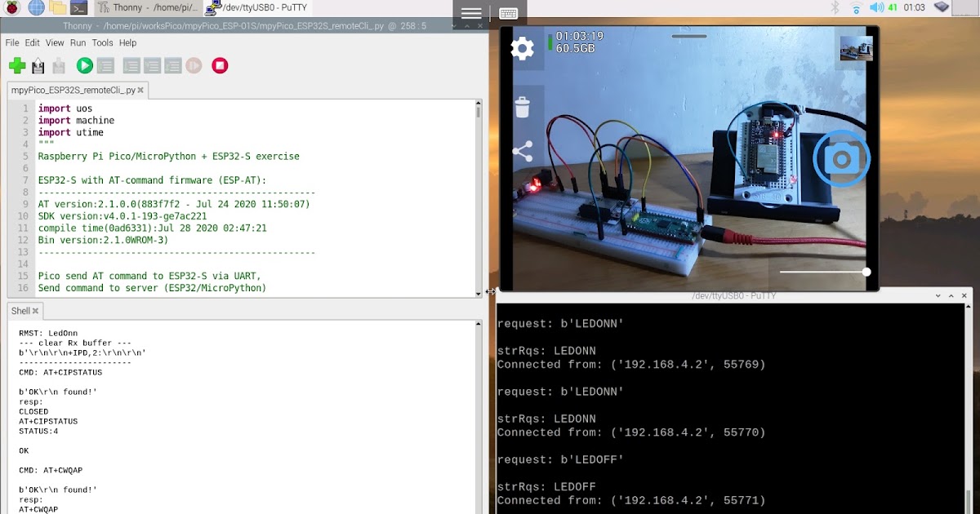
Task: Click '60.5GB' storage text in camera view
Action: [575, 49]
